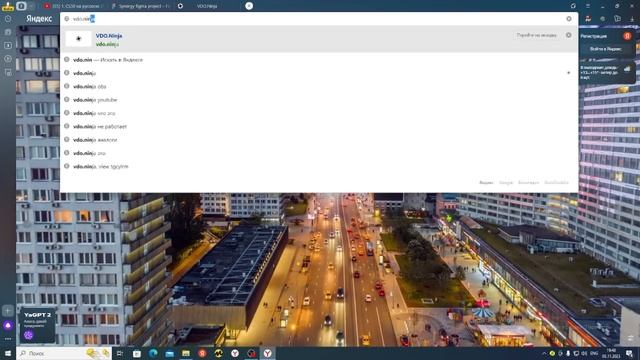Viewport: 640px width, 360px height.
Task: Click the plus icon in the sidebar
Action: [8, 311]
